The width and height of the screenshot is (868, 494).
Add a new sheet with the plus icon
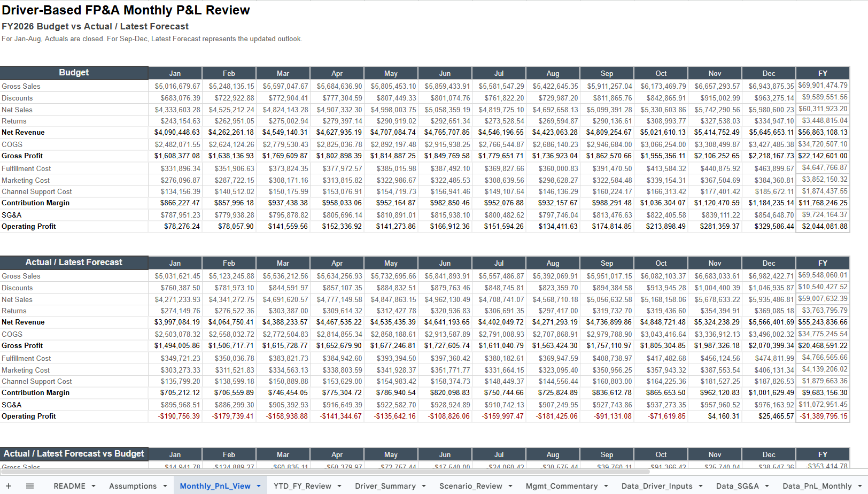coord(9,486)
